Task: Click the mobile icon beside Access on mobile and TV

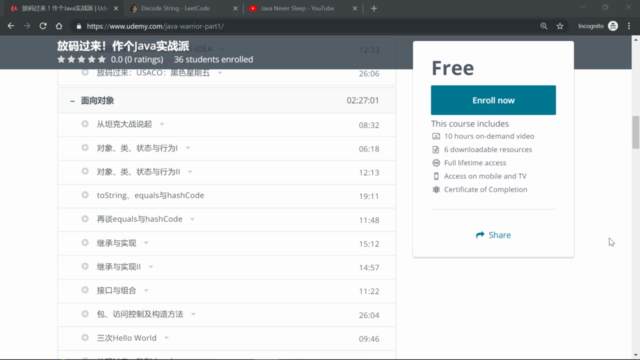Action: tap(436, 176)
